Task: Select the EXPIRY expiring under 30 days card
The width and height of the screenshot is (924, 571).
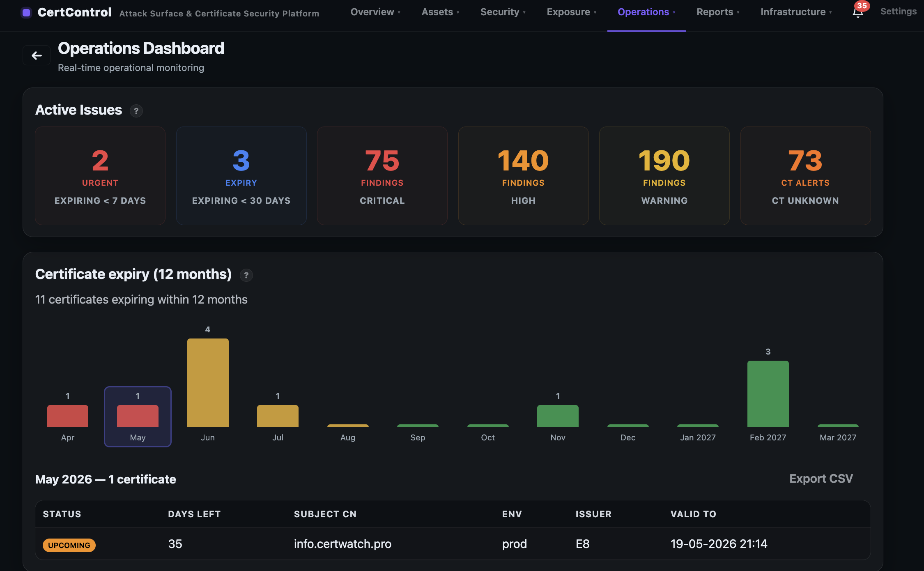Action: tap(241, 176)
